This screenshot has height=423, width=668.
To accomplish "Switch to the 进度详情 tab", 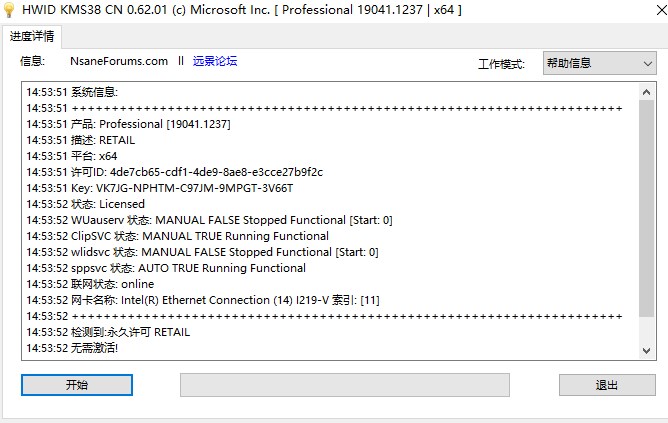I will [x=33, y=36].
